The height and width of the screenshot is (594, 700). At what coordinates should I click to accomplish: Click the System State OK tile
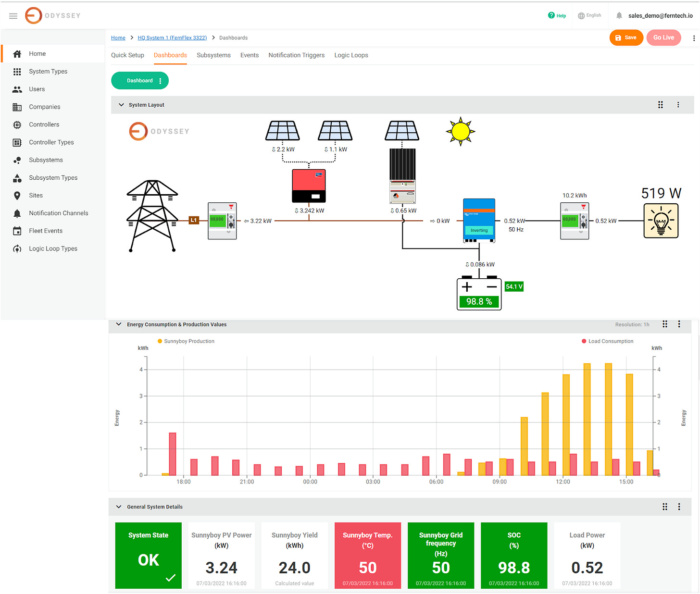pyautogui.click(x=149, y=556)
